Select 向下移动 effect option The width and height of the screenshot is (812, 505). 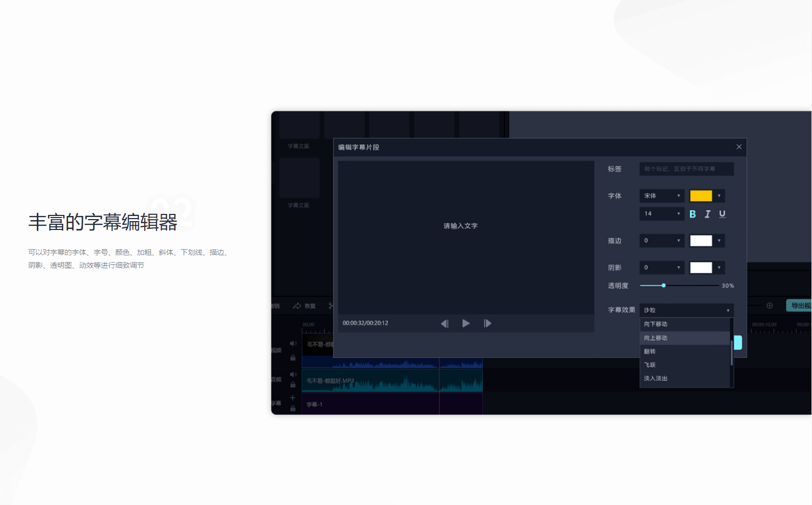tap(685, 324)
